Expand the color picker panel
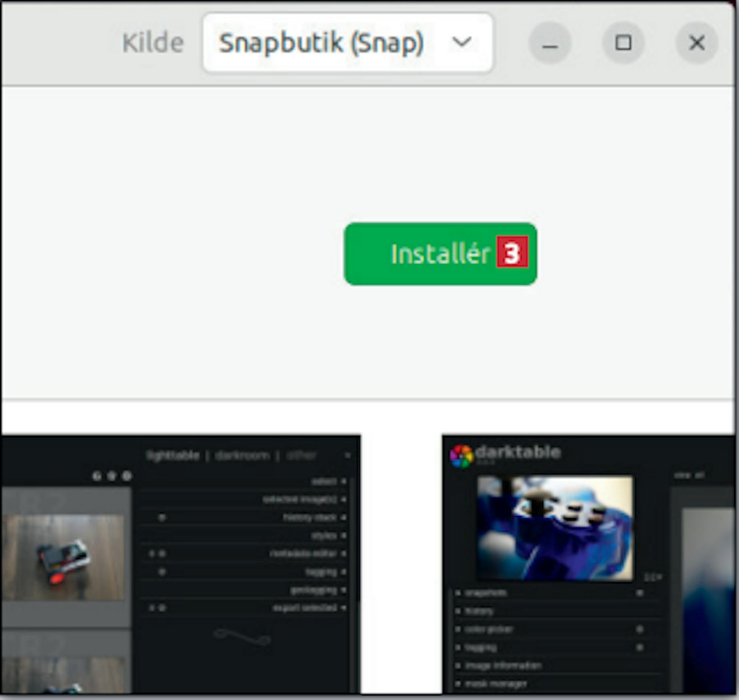739x700 pixels. tap(489, 629)
